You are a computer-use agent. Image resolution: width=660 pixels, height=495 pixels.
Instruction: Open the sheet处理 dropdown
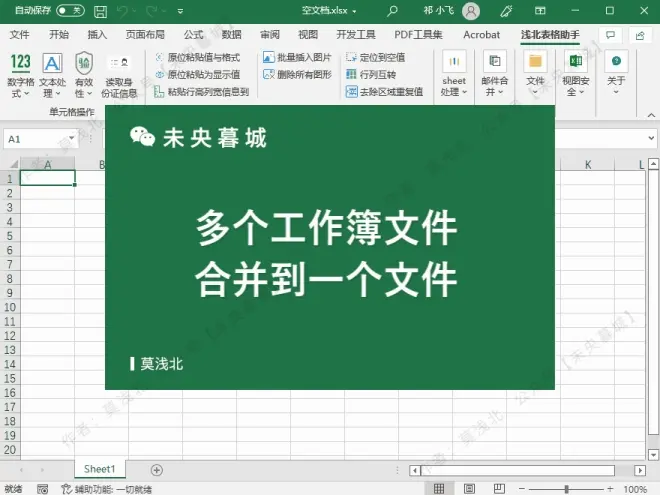(x=454, y=73)
